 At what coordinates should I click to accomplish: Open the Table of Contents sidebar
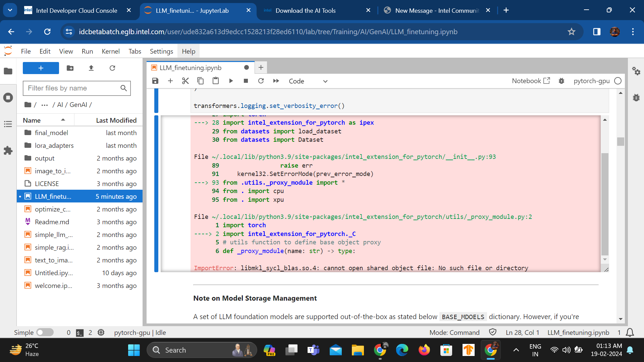click(8, 124)
